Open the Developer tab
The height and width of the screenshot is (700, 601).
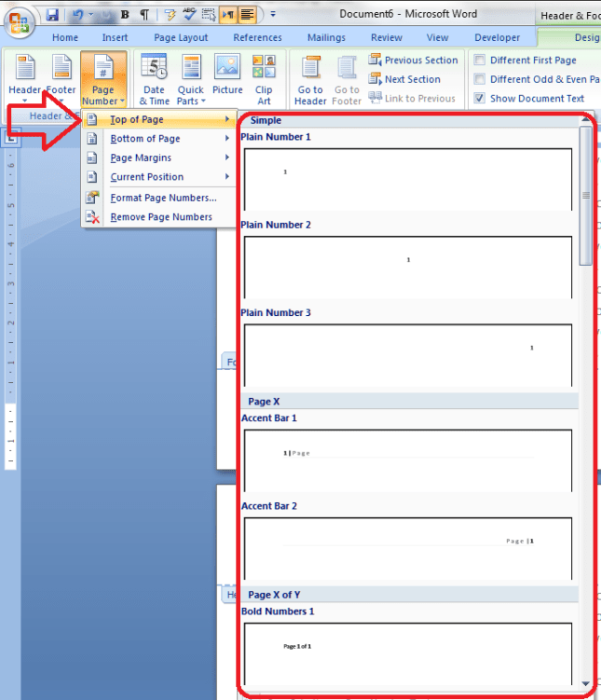click(497, 37)
